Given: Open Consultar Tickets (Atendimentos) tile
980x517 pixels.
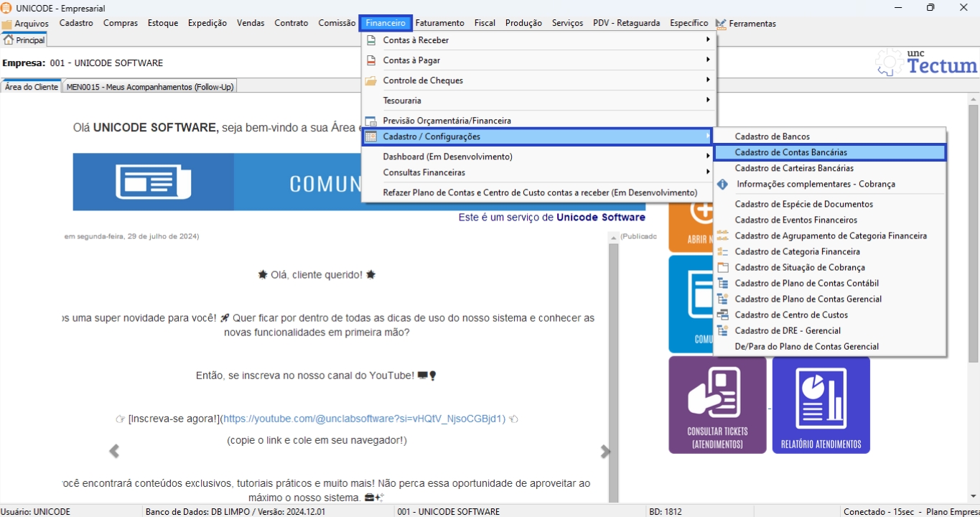Looking at the screenshot, I should [x=717, y=405].
